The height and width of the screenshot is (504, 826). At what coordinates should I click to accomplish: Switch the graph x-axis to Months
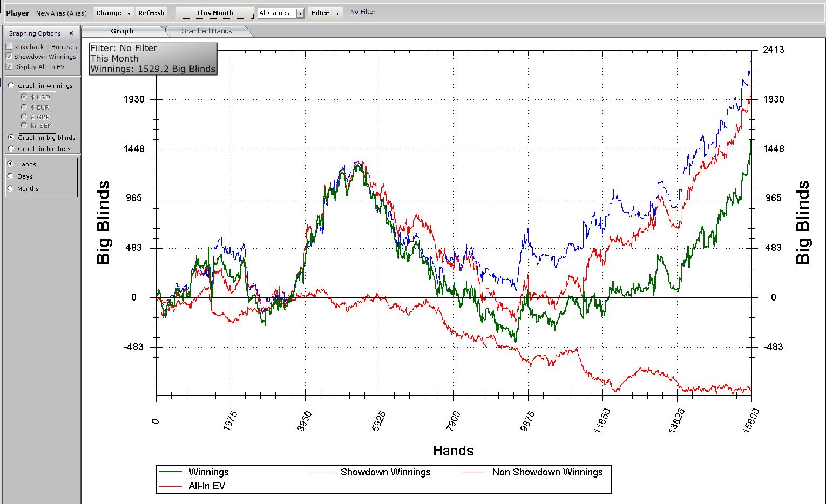10,189
